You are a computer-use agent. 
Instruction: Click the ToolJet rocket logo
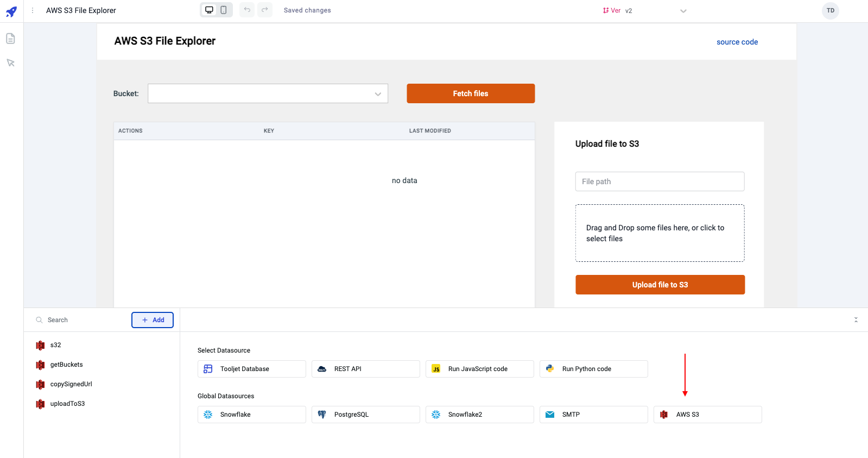pyautogui.click(x=11, y=11)
